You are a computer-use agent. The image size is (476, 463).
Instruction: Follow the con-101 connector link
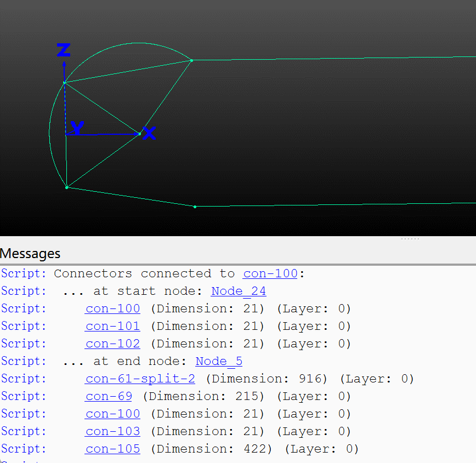point(112,326)
